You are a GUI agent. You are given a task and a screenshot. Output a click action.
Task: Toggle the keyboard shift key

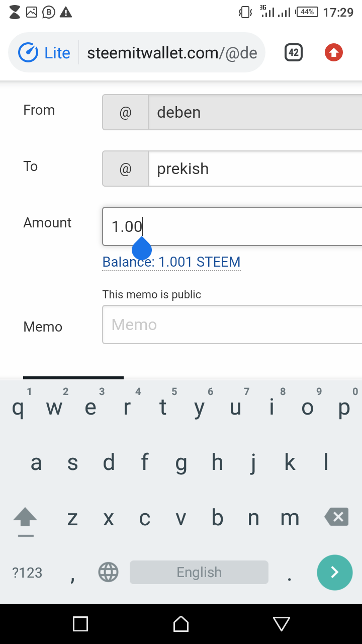pos(25,518)
